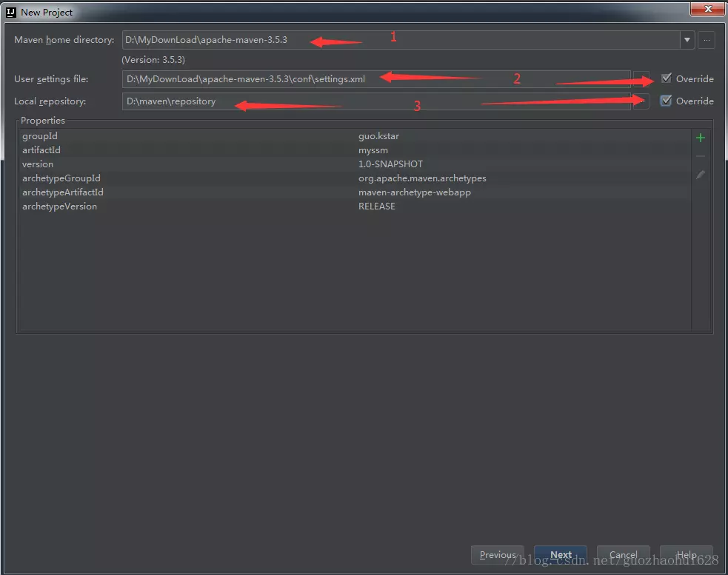Screen dimensions: 728x575
Task: Browse for Maven home directory
Action: coord(707,40)
